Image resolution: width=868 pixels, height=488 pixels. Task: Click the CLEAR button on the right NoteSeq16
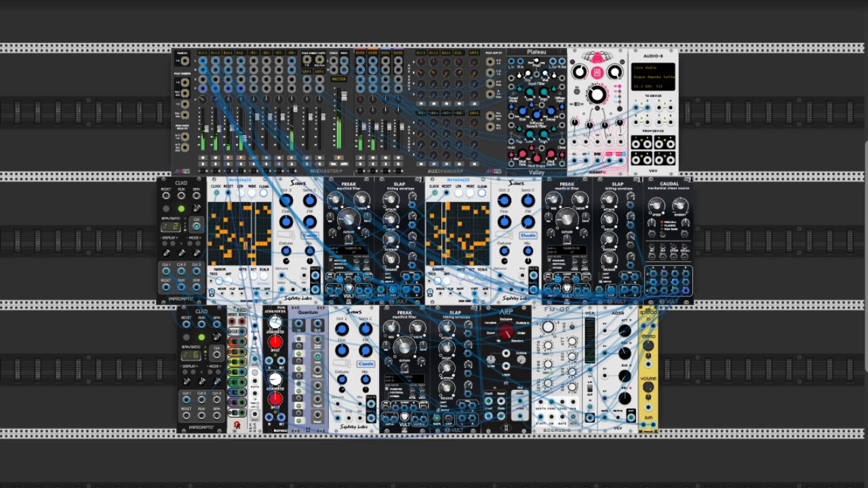point(482,193)
